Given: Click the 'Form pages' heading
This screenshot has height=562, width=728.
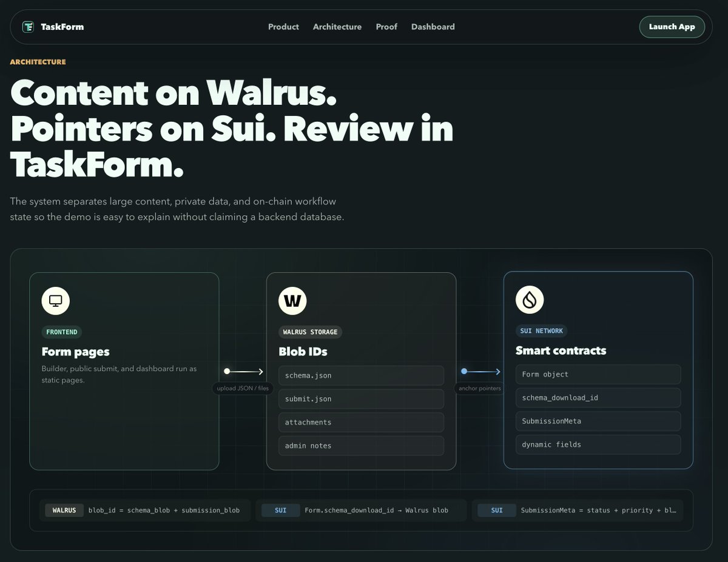Looking at the screenshot, I should pyautogui.click(x=75, y=352).
